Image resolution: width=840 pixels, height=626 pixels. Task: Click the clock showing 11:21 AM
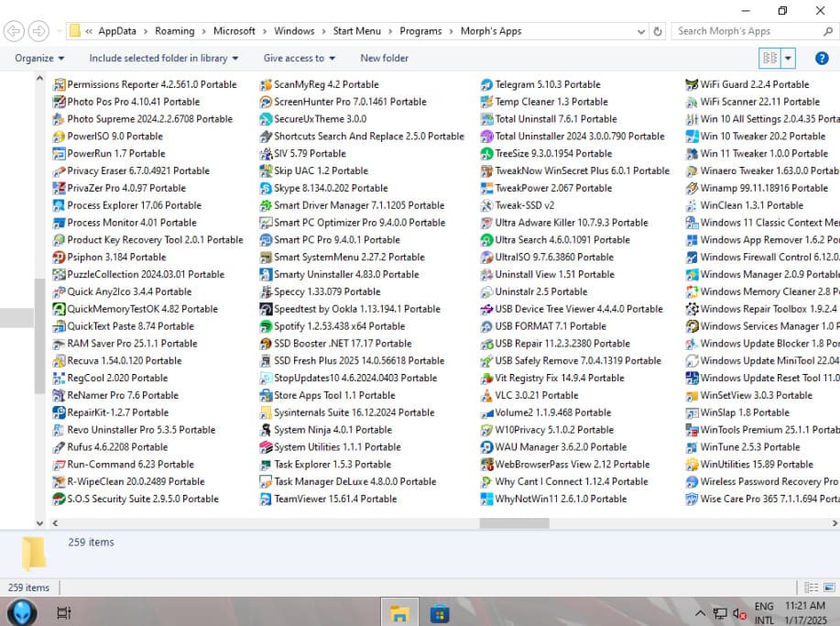805,606
